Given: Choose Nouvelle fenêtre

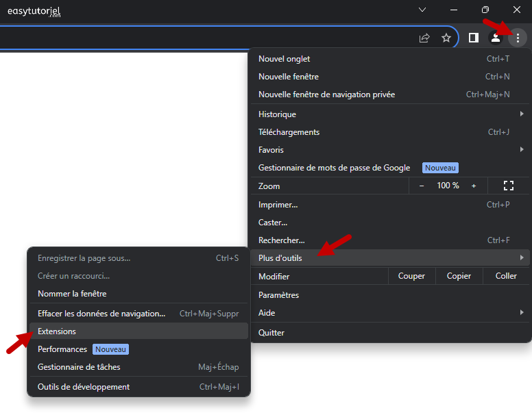Looking at the screenshot, I should pyautogui.click(x=390, y=77).
